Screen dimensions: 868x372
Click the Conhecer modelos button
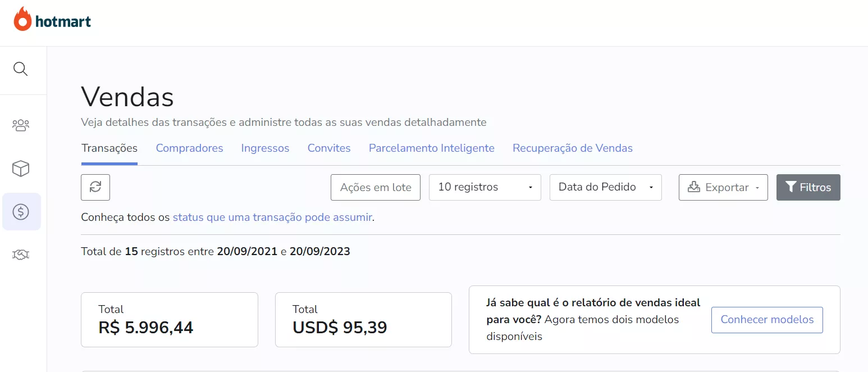pos(767,320)
